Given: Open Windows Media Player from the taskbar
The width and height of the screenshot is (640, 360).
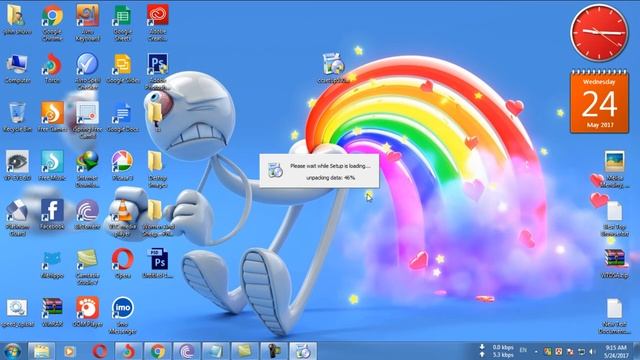Looking at the screenshot, I should (70, 351).
